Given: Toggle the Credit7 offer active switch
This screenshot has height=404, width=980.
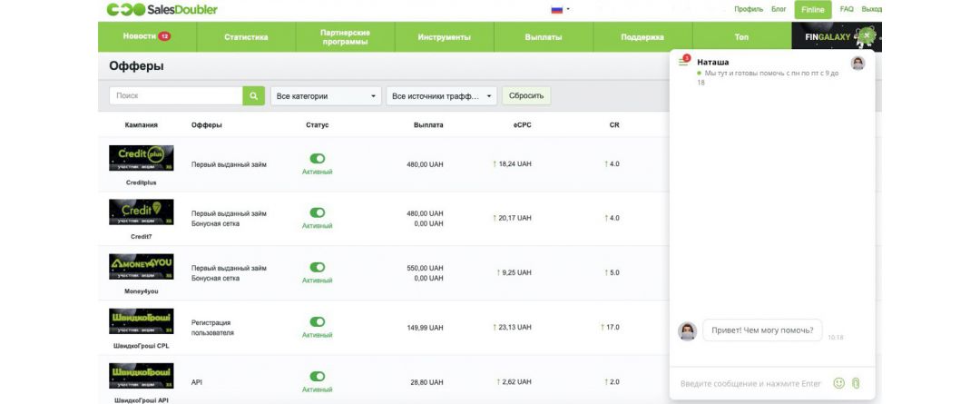Looking at the screenshot, I should (x=318, y=212).
